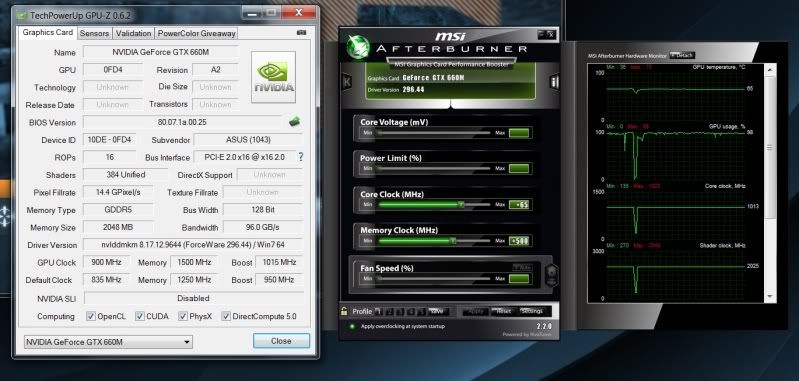This screenshot has height=381, width=799.
Task: Open the Afterburner information i button
Action: (x=554, y=81)
